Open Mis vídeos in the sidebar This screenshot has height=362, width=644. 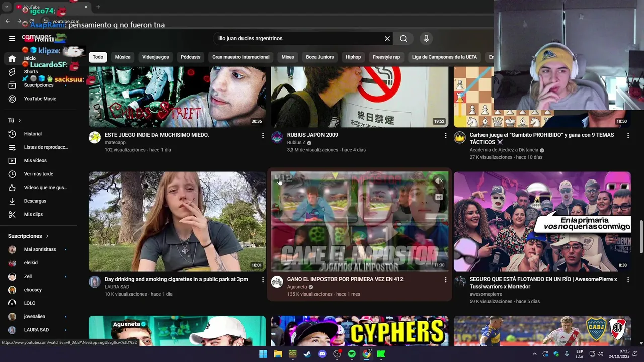[40, 160]
